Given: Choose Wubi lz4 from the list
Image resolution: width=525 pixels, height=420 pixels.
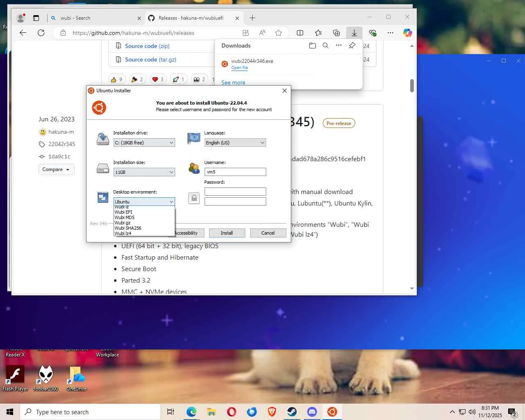Looking at the screenshot, I should [144, 233].
